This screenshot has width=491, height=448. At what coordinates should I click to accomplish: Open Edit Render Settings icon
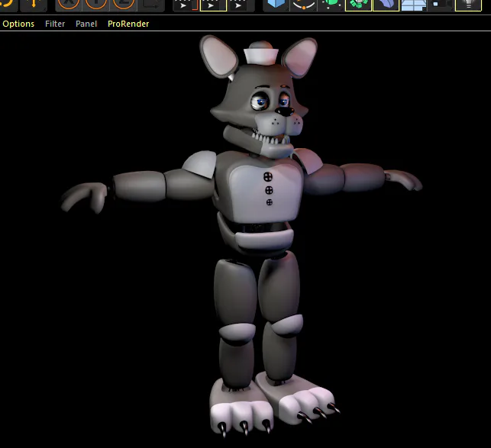241,5
